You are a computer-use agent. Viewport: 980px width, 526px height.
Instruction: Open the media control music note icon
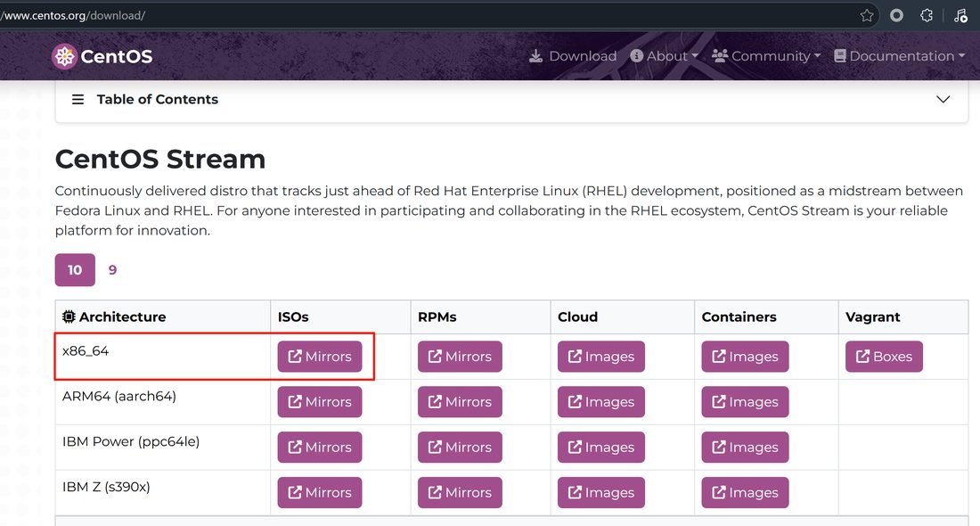[x=960, y=16]
